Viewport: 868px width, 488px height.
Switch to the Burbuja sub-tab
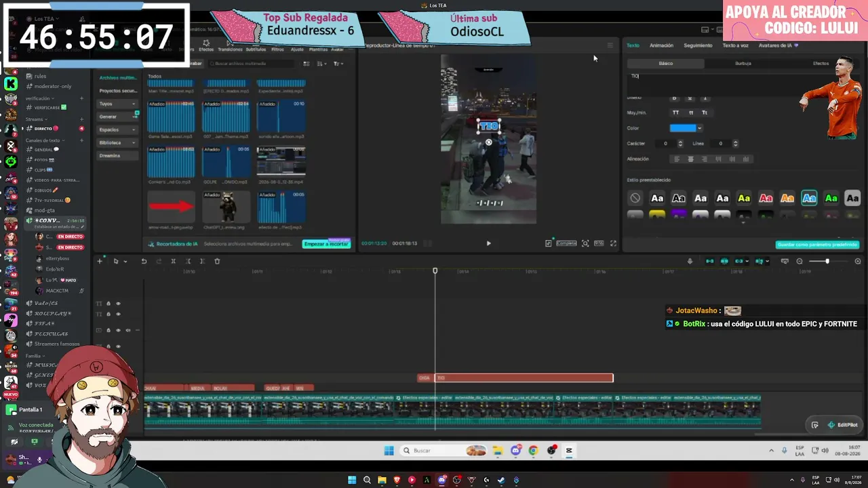tap(743, 64)
